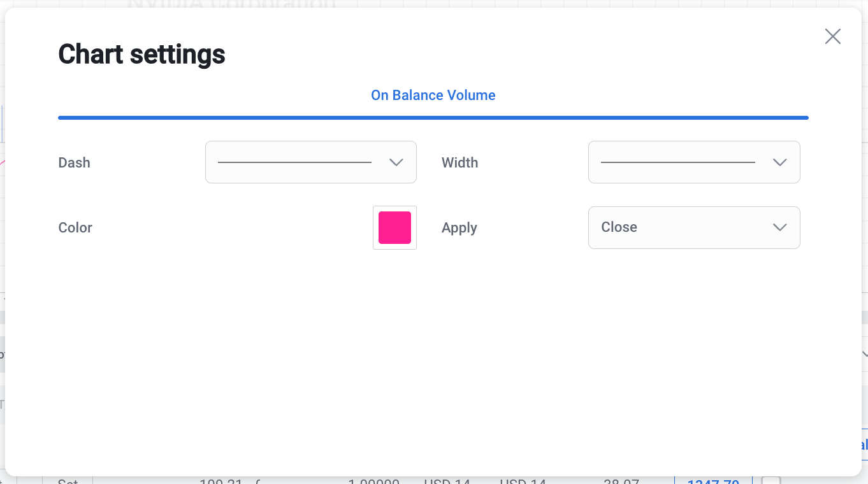Click the solid line preview in Dash
868x484 pixels.
click(x=294, y=162)
